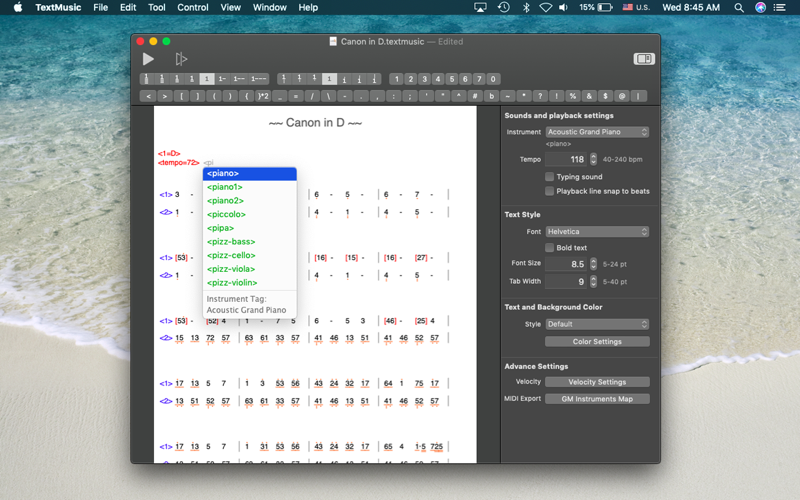Expand the Style Default dropdown

[x=597, y=324]
